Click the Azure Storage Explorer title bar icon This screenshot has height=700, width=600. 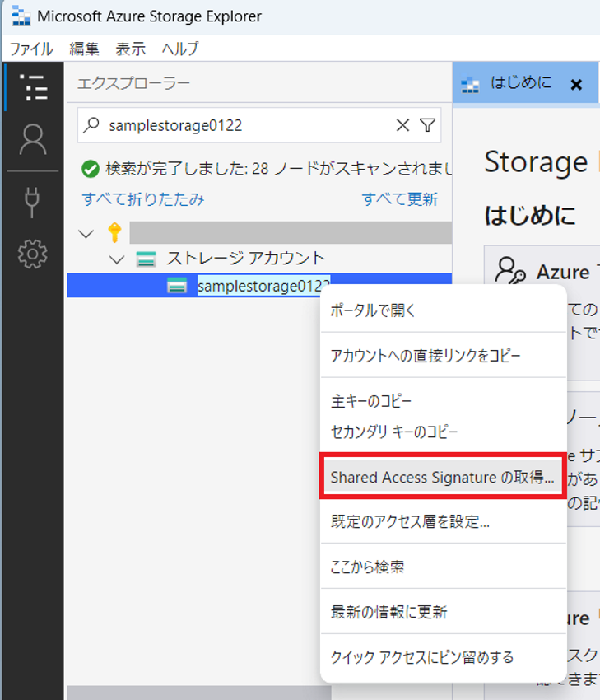coord(21,16)
